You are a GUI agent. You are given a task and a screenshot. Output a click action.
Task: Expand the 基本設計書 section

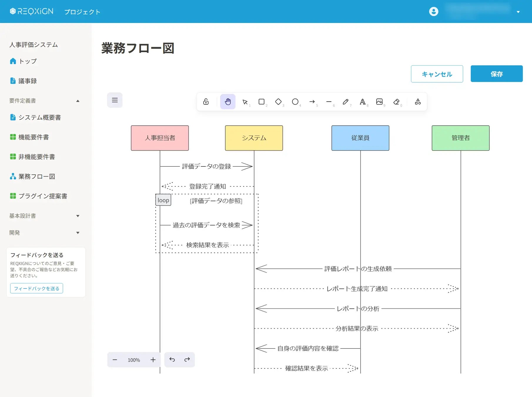click(x=44, y=216)
